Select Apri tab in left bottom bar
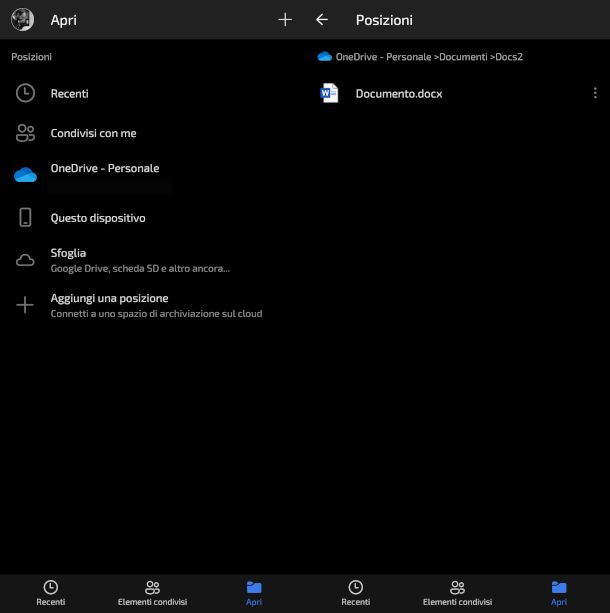 [x=254, y=593]
